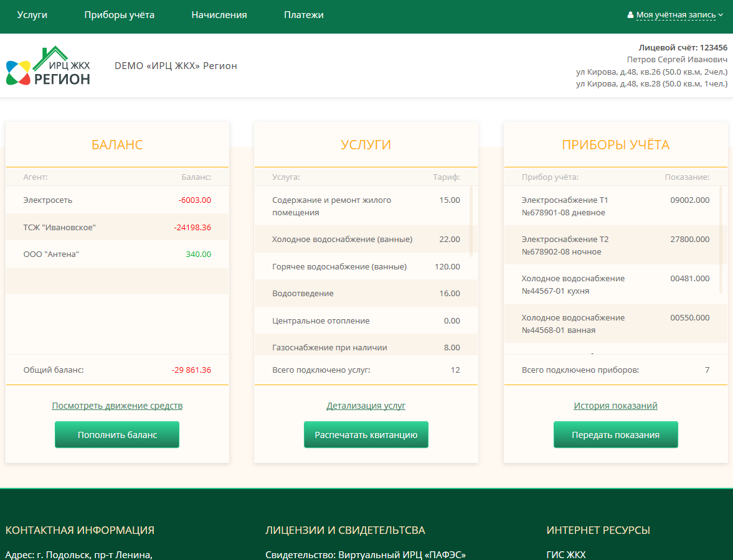Viewport: 733px width, 560px height.
Task: Open the Платежи menu item
Action: click(303, 15)
